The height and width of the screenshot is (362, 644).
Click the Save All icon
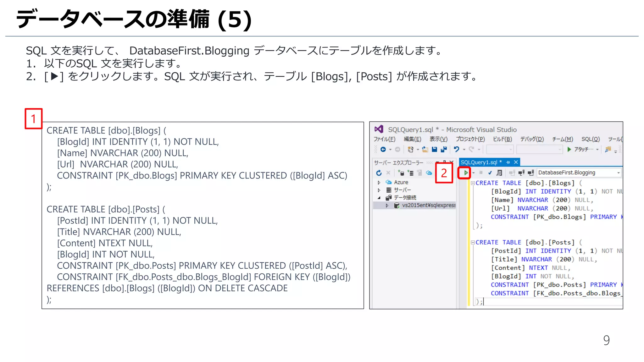(444, 150)
